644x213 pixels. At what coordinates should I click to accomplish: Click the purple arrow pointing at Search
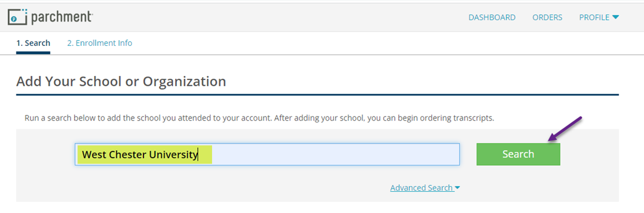pyautogui.click(x=565, y=130)
